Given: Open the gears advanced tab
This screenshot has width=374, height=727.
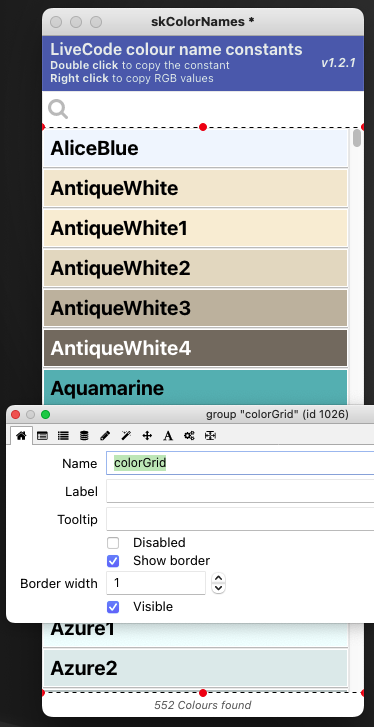Looking at the screenshot, I should point(189,436).
